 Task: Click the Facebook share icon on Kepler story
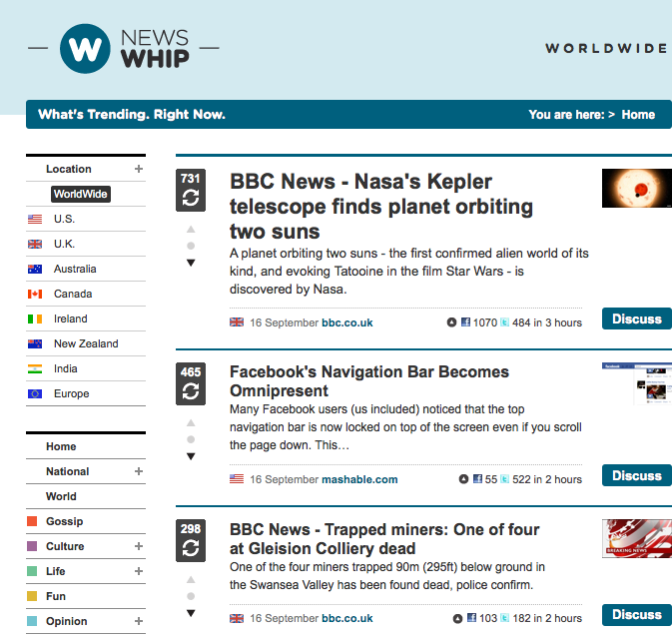click(465, 322)
